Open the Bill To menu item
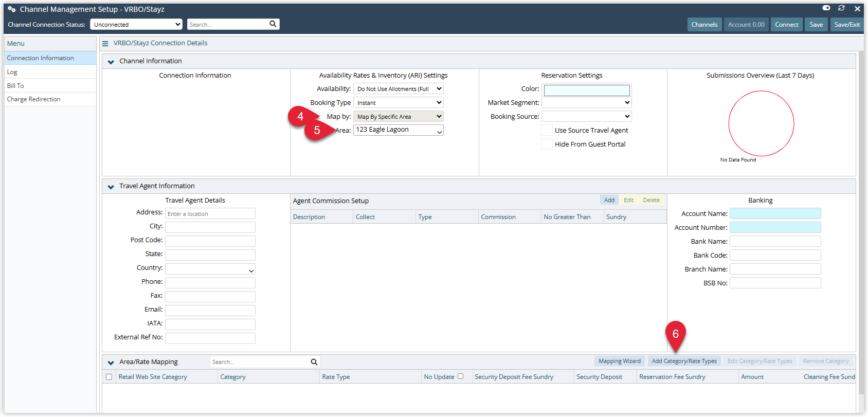Screen dimensions: 868x417 pyautogui.click(x=50, y=86)
